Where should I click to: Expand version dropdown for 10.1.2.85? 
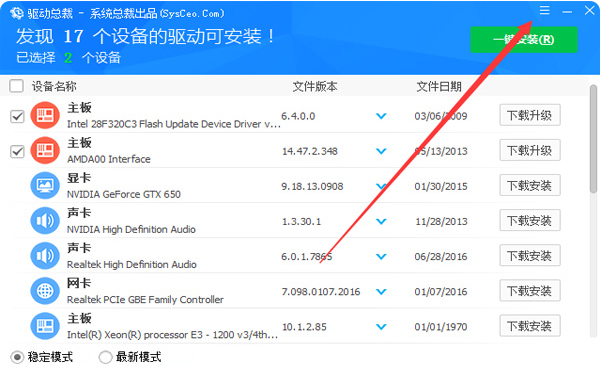tap(381, 327)
